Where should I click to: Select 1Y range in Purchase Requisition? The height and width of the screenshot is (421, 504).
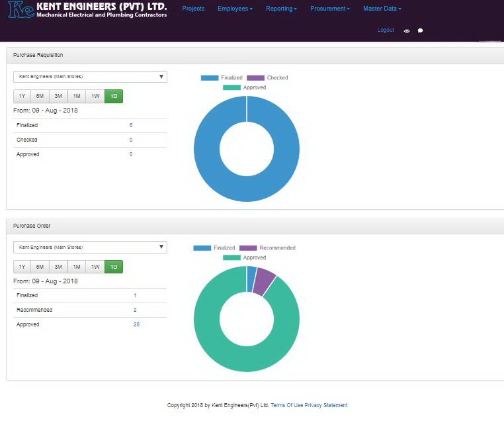(x=22, y=96)
